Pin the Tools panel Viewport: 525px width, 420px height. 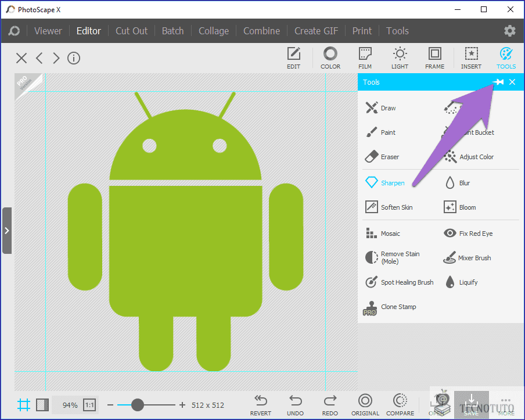498,82
